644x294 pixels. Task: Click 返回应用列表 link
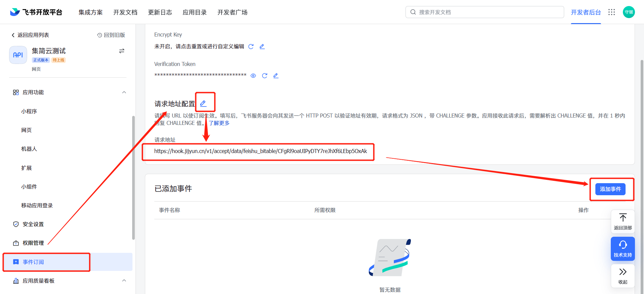click(33, 35)
